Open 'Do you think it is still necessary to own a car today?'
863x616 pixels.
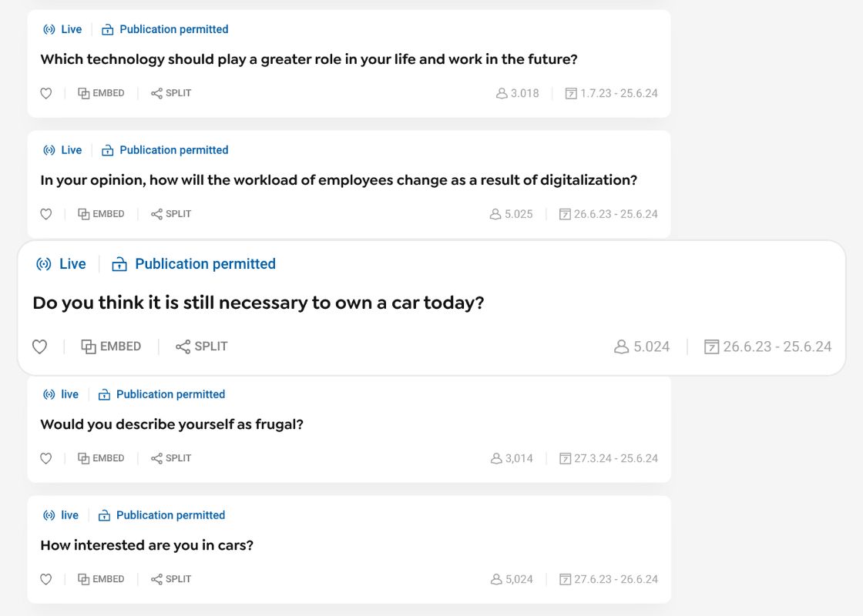(258, 303)
